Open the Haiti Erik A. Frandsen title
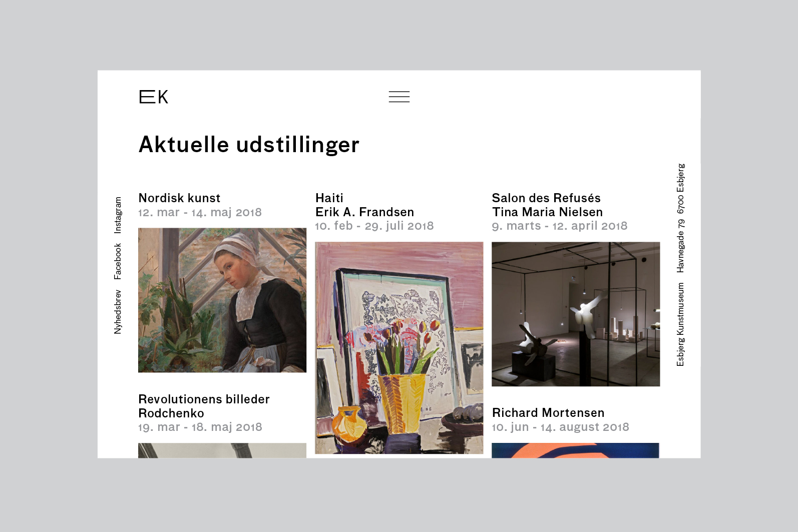 [x=364, y=205]
